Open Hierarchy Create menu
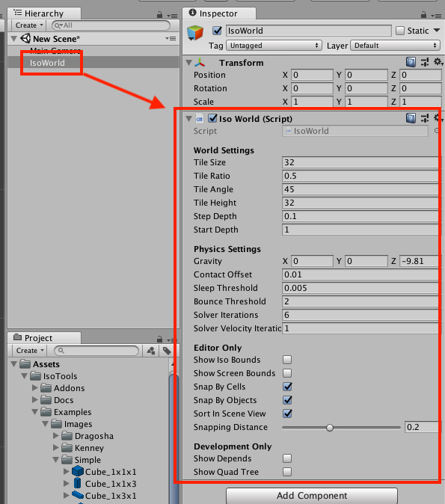Image resolution: width=445 pixels, height=504 pixels. click(x=29, y=25)
